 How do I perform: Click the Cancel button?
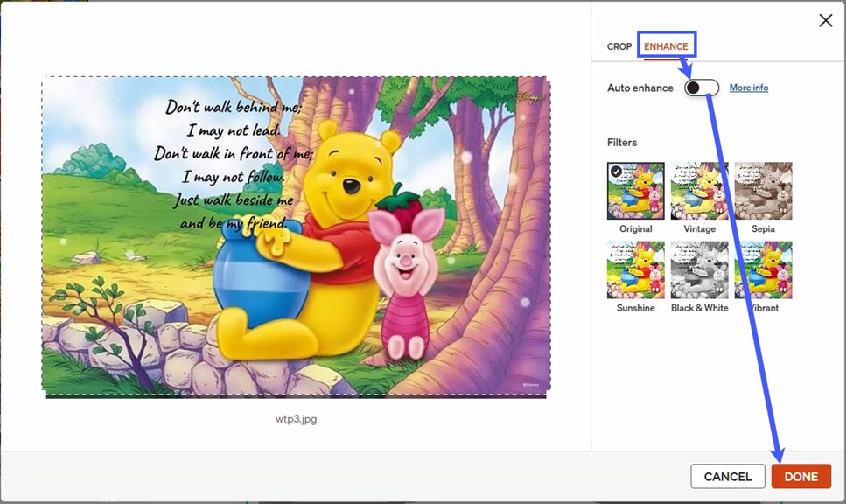point(728,477)
